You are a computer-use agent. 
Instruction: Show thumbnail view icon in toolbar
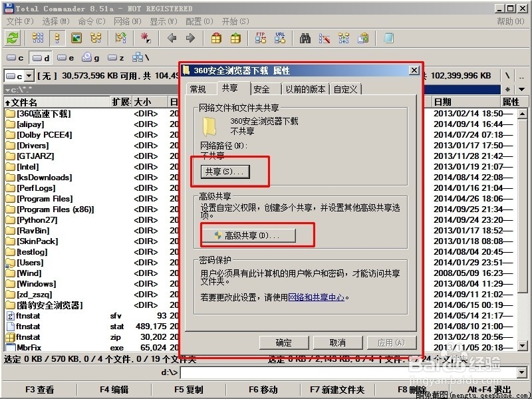coord(76,38)
